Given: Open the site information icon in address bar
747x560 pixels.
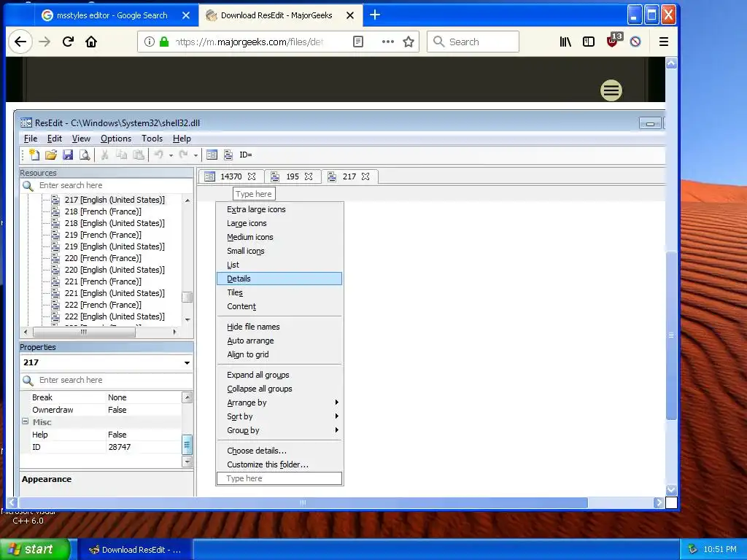Looking at the screenshot, I should click(x=149, y=42).
